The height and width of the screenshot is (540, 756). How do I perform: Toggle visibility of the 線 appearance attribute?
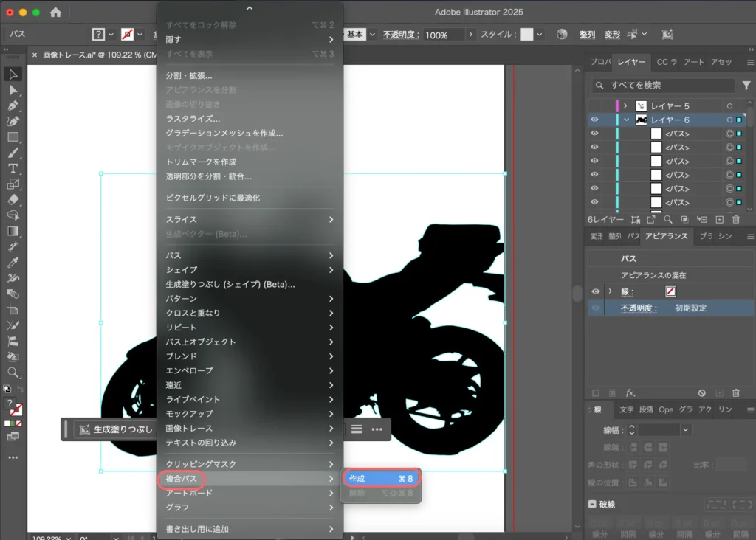594,291
